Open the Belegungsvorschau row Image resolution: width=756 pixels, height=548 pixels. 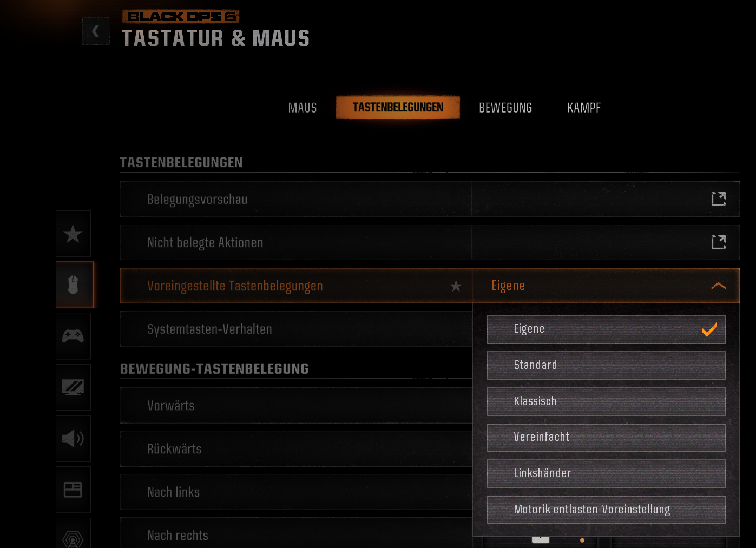[x=430, y=199]
